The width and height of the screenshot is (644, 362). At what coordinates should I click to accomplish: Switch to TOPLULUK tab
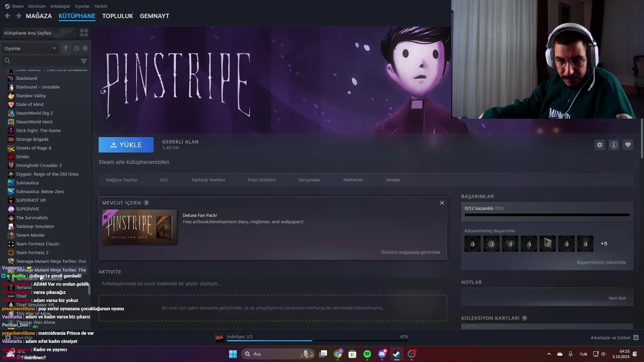118,16
